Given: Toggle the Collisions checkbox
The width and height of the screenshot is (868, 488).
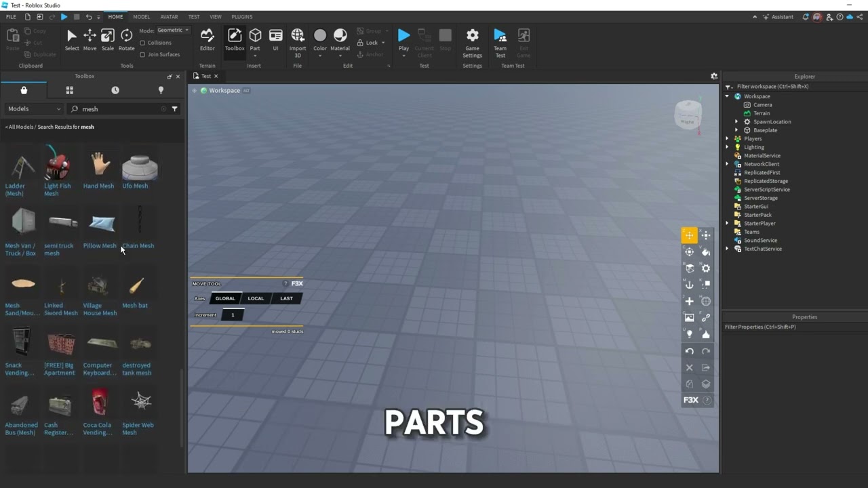Looking at the screenshot, I should point(142,43).
